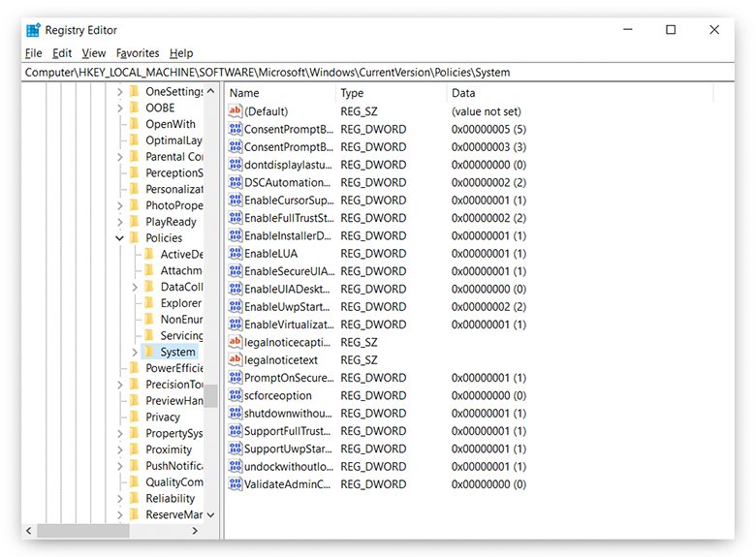Click the tree pane horizontal scrollbar right arrow

pyautogui.click(x=195, y=531)
